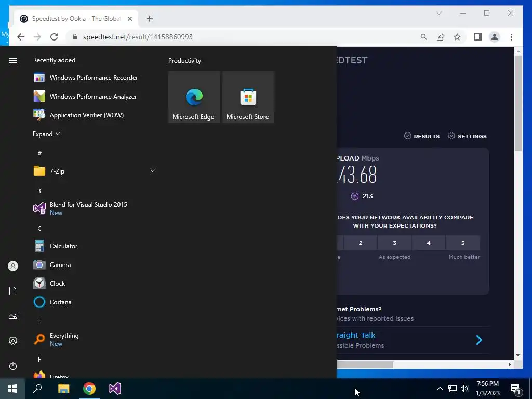Viewport: 532px width, 399px height.
Task: Jump to letter # section header
Action: pos(39,153)
